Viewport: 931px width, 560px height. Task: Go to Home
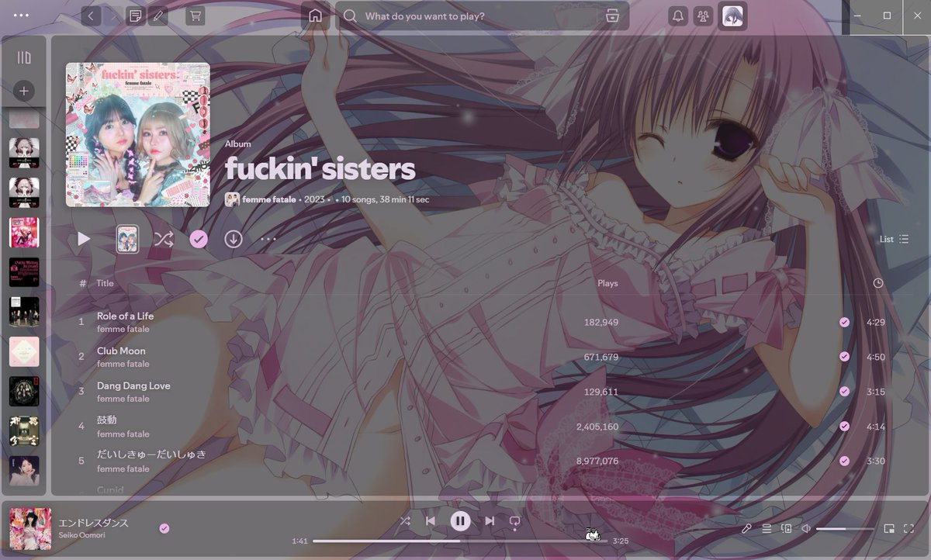click(315, 16)
